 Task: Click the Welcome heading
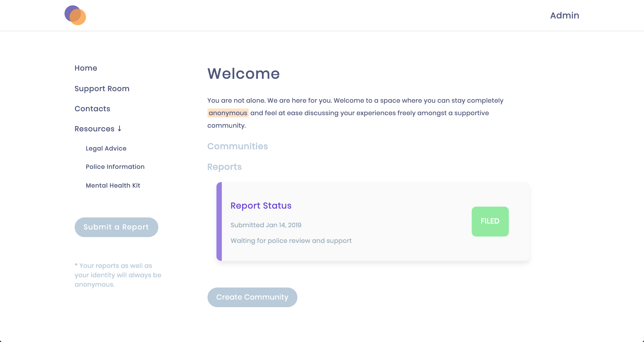pos(243,74)
